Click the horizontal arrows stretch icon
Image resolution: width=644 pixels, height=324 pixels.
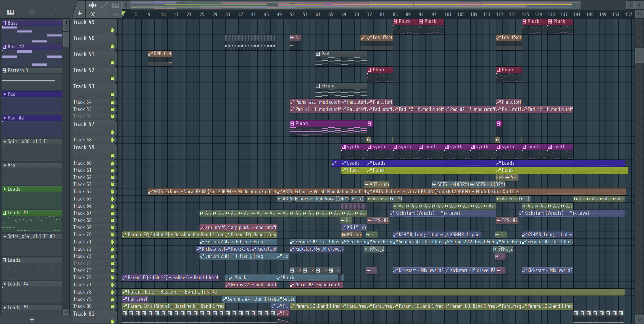click(116, 14)
